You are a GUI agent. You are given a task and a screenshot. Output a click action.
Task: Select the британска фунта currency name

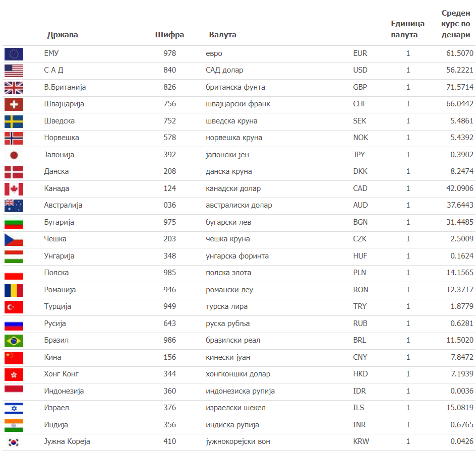(x=235, y=87)
